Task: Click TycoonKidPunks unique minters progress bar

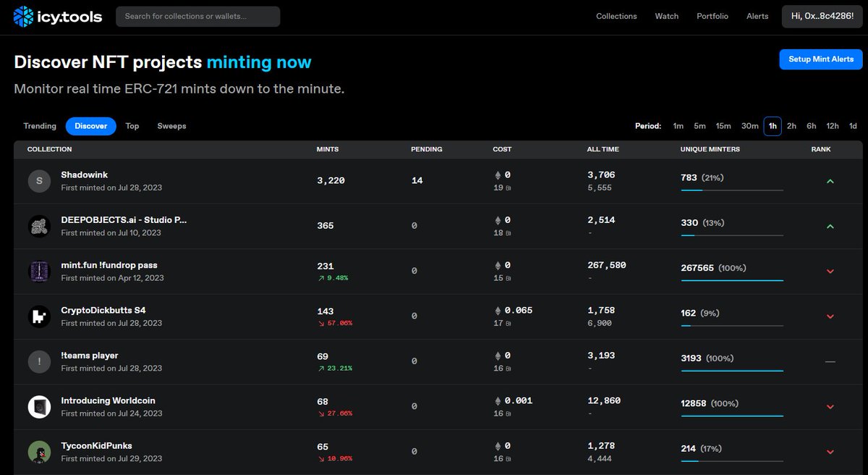Action: click(732, 461)
